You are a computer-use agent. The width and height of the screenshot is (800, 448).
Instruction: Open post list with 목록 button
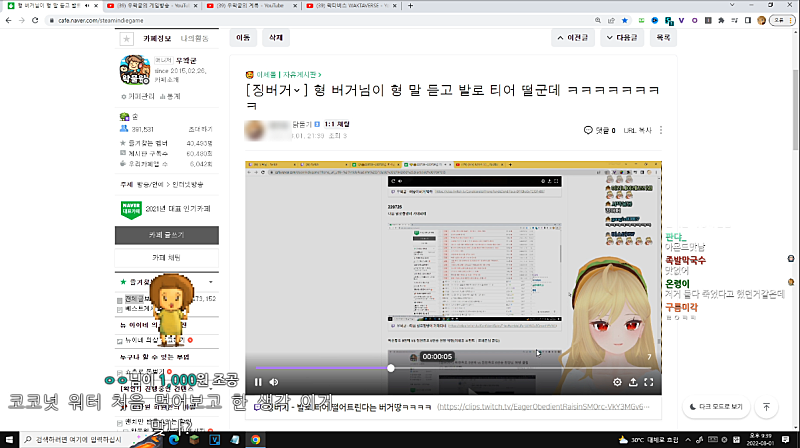[663, 38]
